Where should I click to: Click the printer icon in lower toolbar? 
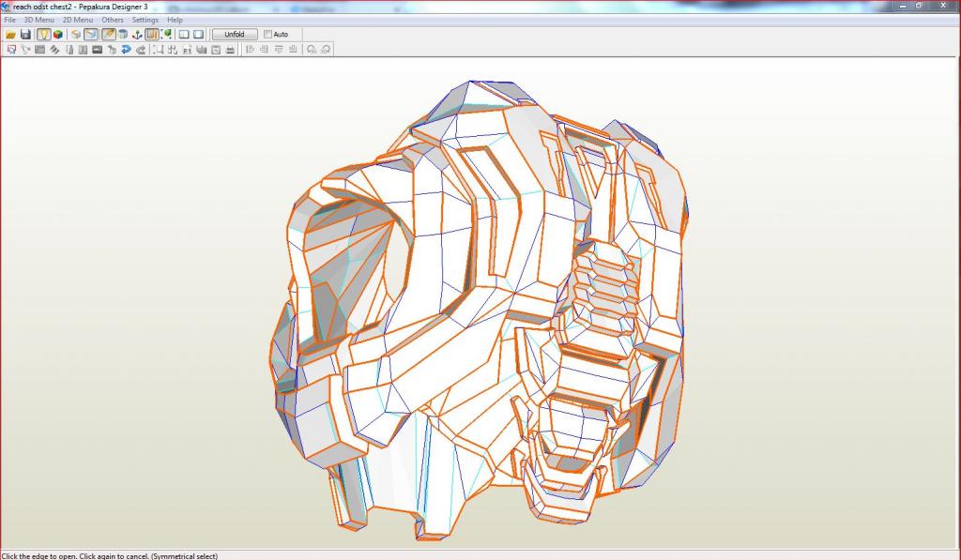click(231, 50)
